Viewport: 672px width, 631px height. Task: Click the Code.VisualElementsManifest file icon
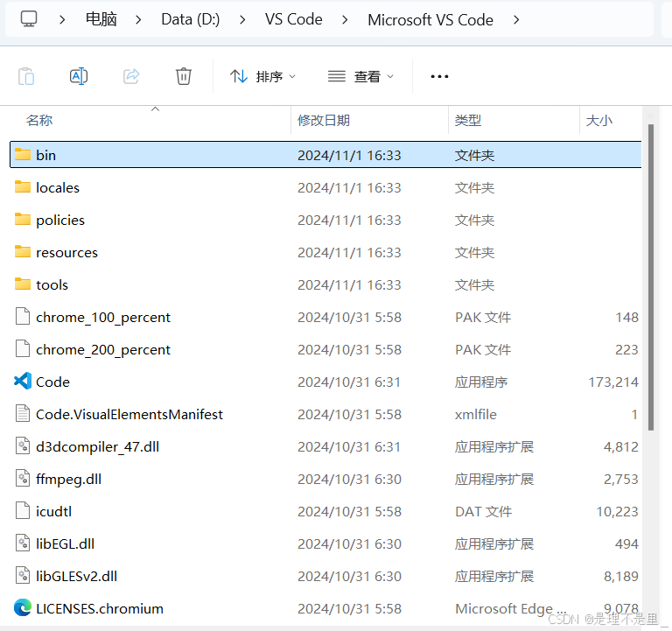pyautogui.click(x=23, y=414)
